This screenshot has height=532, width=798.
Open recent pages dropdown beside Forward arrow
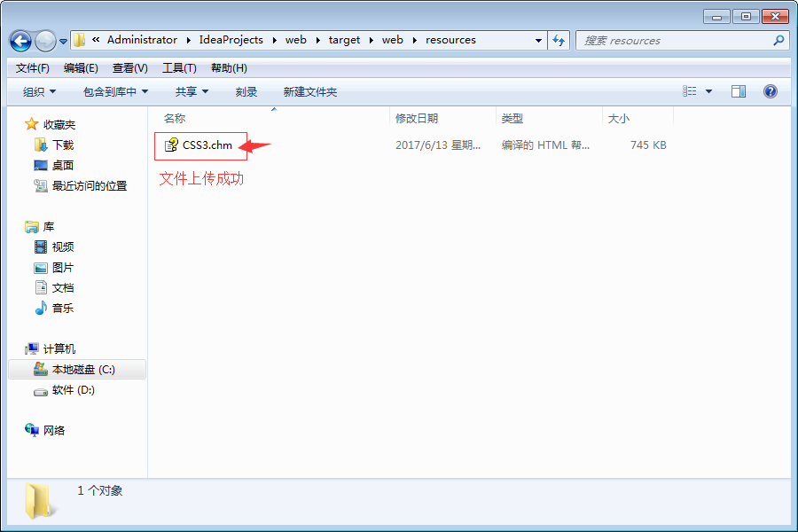[63, 42]
